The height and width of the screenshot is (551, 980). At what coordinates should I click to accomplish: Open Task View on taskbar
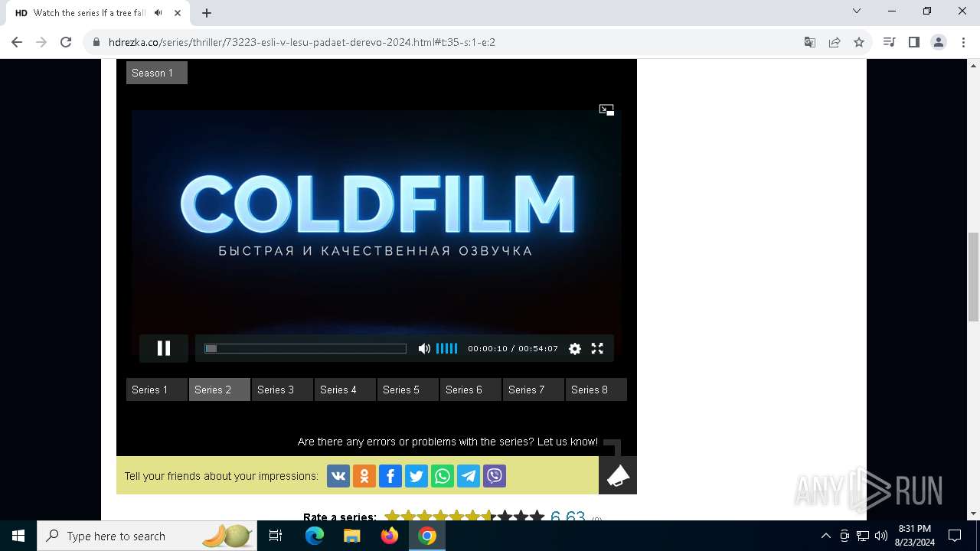click(x=276, y=536)
